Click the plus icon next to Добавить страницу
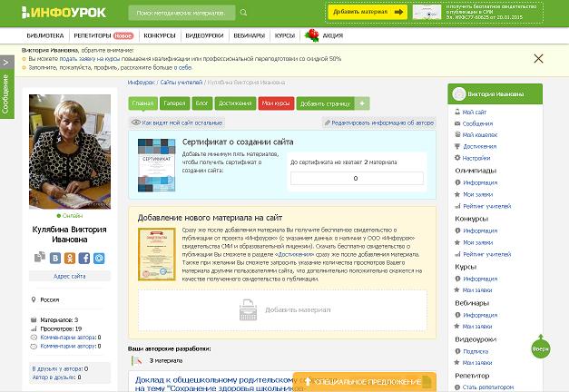This screenshot has width=569, height=392. click(362, 103)
